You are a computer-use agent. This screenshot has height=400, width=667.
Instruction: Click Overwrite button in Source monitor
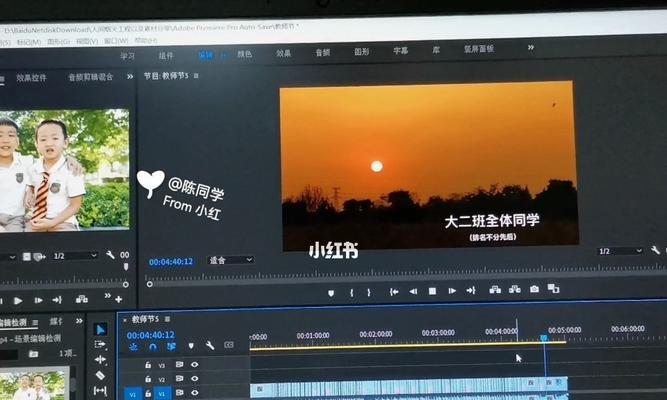tap(82, 299)
